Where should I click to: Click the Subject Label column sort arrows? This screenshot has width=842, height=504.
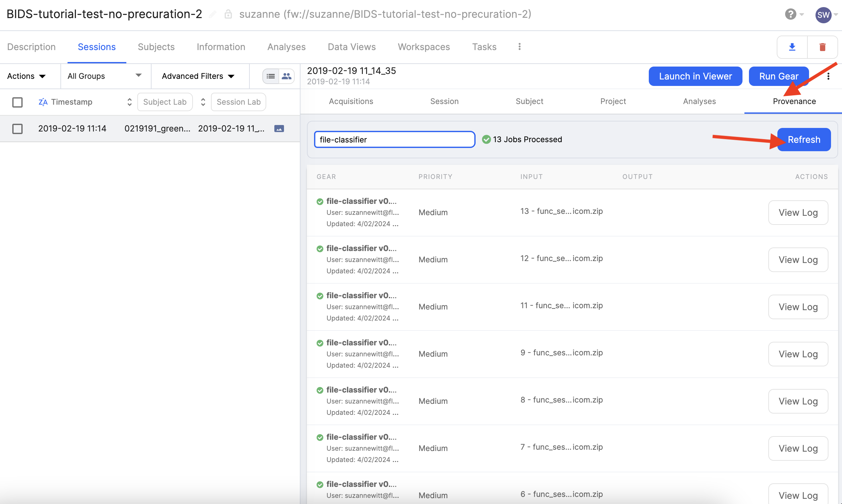pyautogui.click(x=203, y=102)
